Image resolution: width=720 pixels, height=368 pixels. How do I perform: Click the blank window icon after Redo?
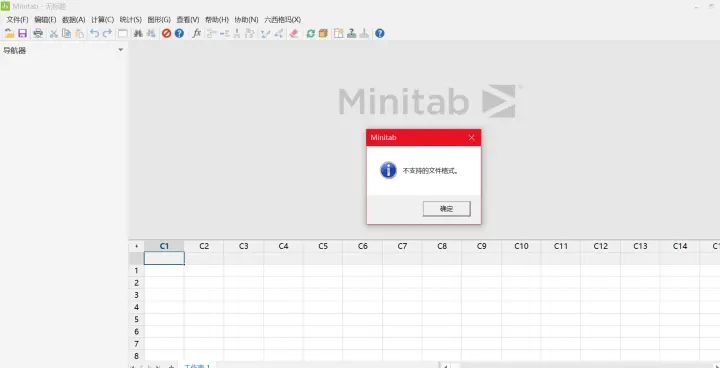(x=123, y=34)
